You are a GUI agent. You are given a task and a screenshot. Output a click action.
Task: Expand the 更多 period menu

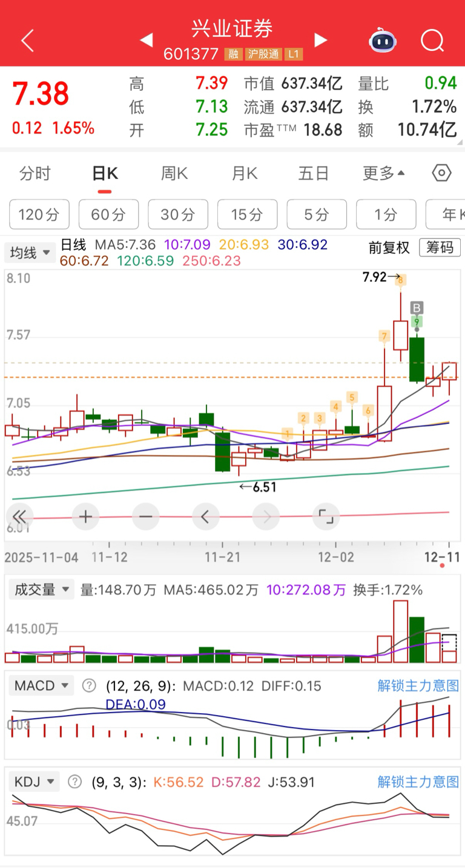pos(383,174)
